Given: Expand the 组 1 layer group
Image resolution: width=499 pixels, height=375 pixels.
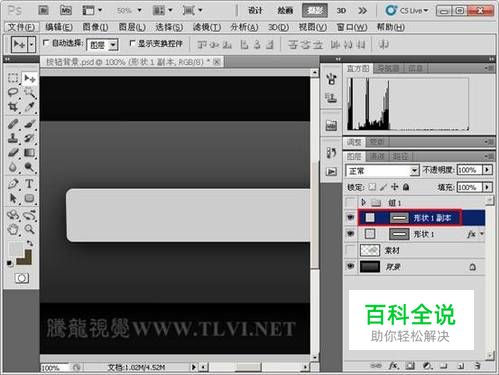Looking at the screenshot, I should 363,202.
